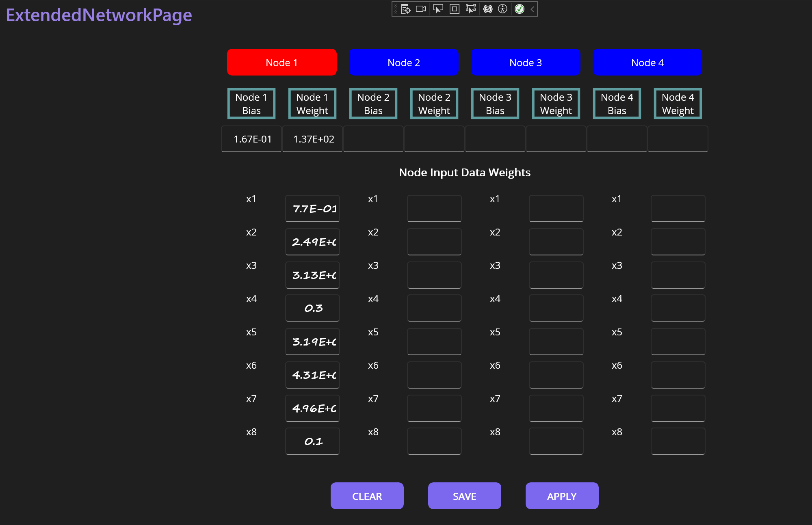Run the accessibility scan person icon
812x525 pixels.
[x=503, y=9]
